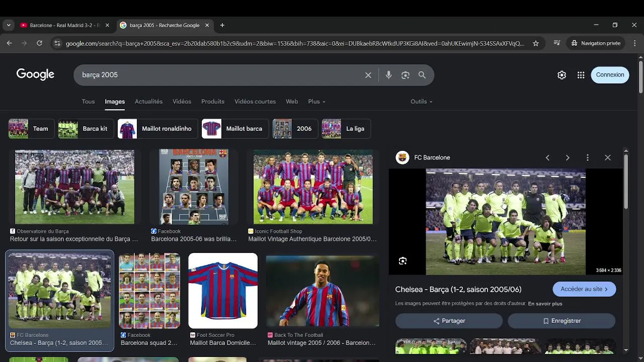
Task: Close the barça 2005 Google tab
Action: coord(207,25)
